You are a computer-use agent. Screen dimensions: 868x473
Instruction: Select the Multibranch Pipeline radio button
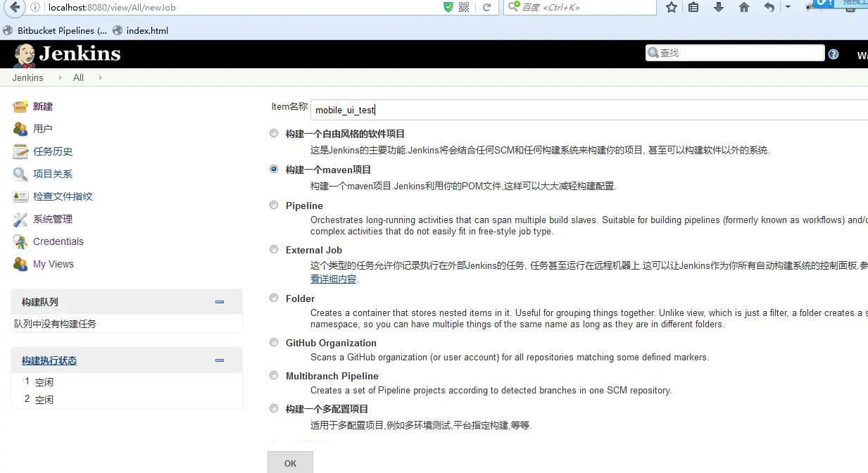(274, 375)
